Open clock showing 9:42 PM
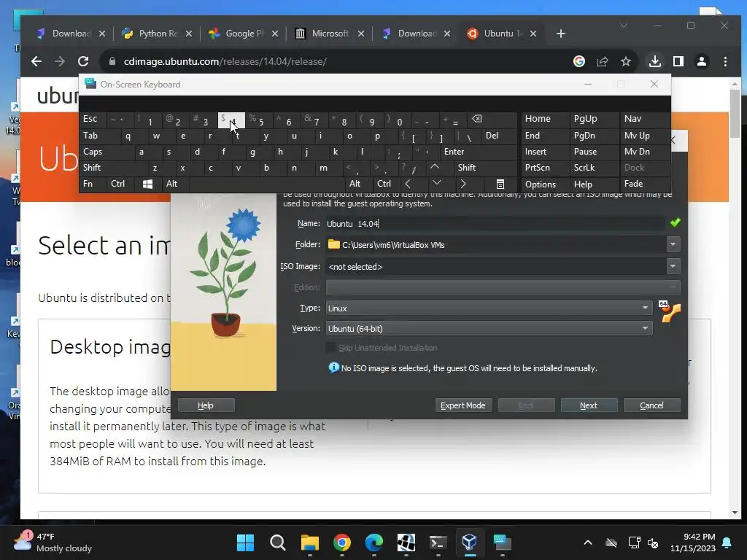Image resolution: width=747 pixels, height=560 pixels. 693,542
